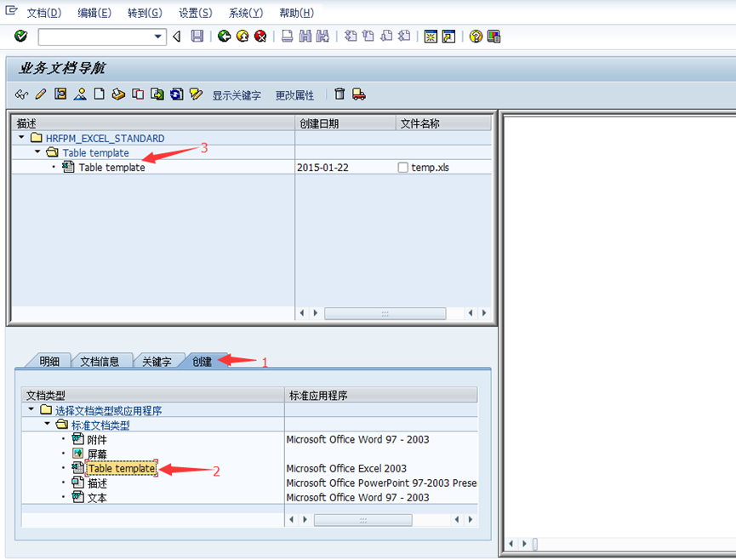Click the yellow note-with-pencil icon
Viewport: 736px width, 560px height.
pos(196,94)
